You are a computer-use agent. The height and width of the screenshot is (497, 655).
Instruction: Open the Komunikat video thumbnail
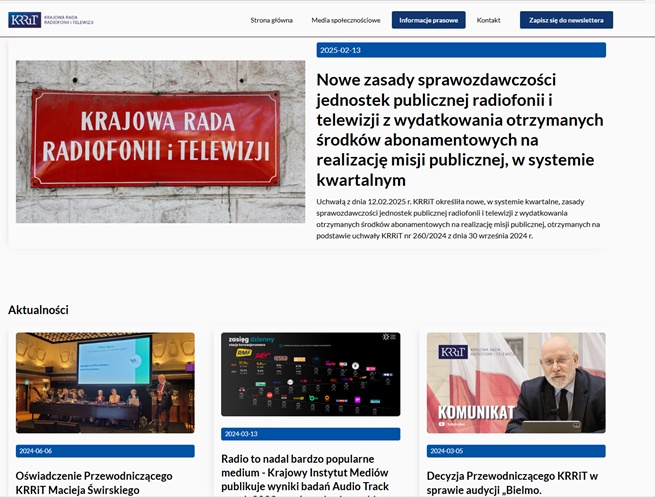coord(516,383)
